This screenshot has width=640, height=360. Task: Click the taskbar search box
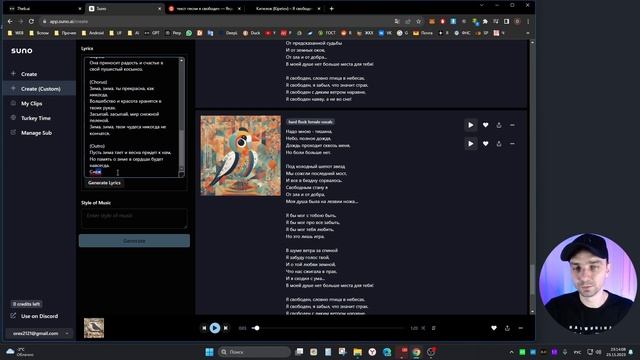tap(254, 352)
